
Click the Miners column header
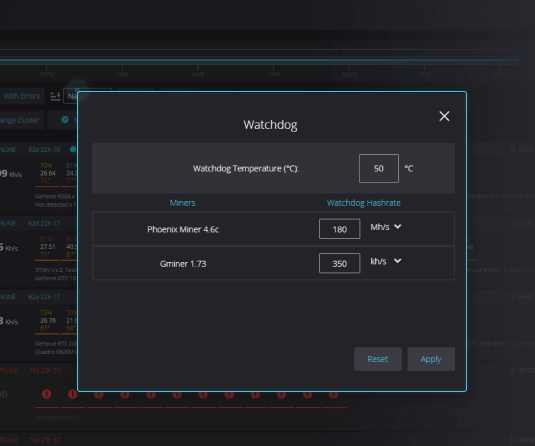[183, 203]
